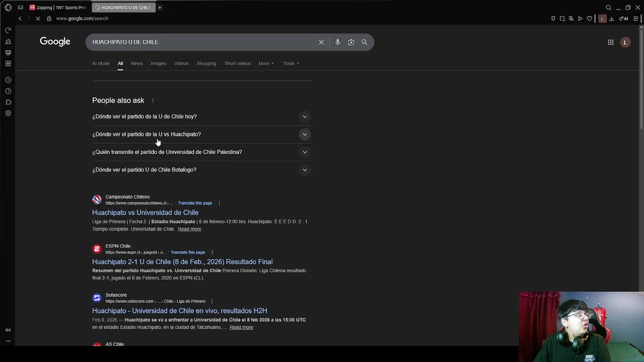
Task: Click the Google logo
Action: [55, 42]
